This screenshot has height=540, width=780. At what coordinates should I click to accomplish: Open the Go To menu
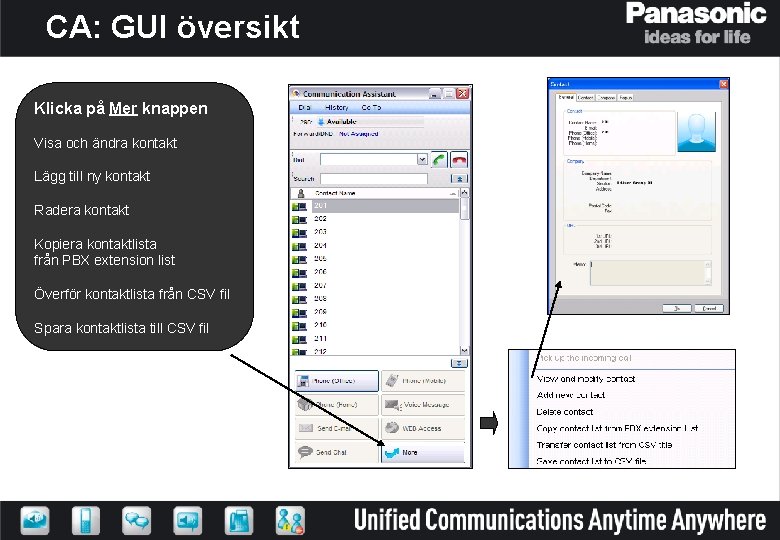(x=371, y=107)
